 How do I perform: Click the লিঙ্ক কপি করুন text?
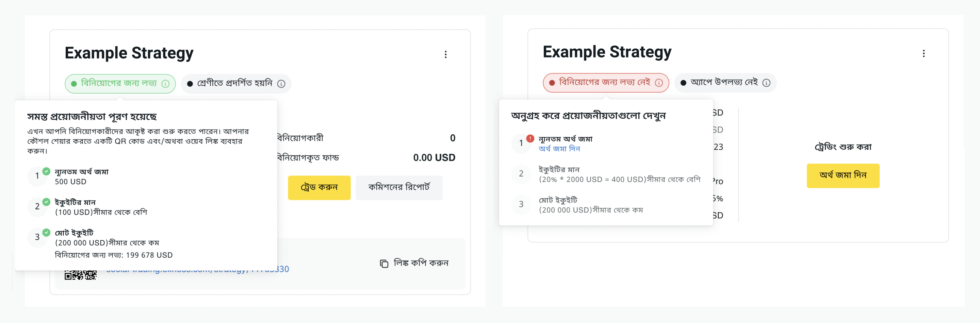pyautogui.click(x=421, y=263)
